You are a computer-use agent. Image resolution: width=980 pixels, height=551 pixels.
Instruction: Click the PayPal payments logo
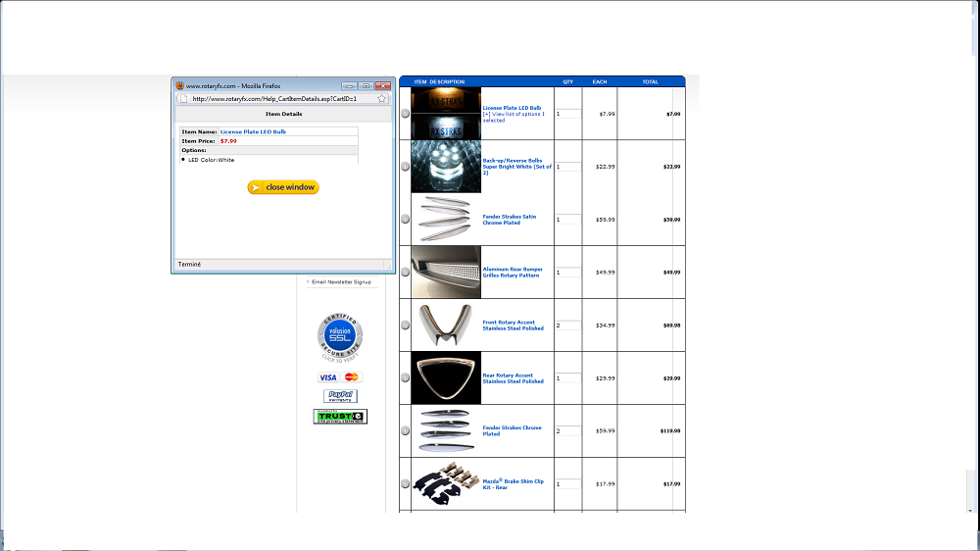point(340,396)
